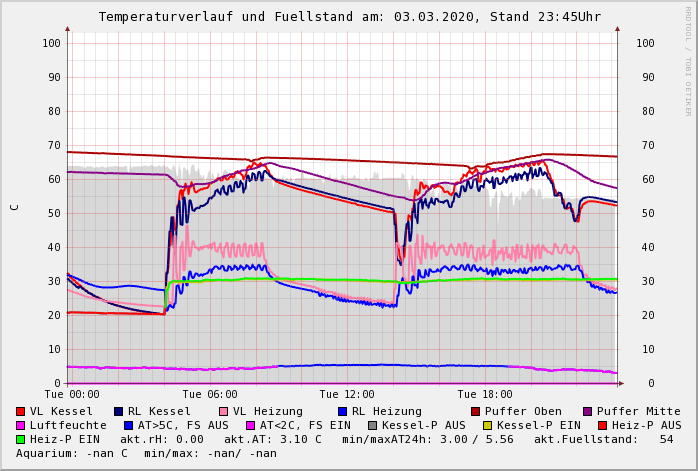Select the Puffer Oben dark red swatch
The width and height of the screenshot is (698, 471).
(x=476, y=411)
